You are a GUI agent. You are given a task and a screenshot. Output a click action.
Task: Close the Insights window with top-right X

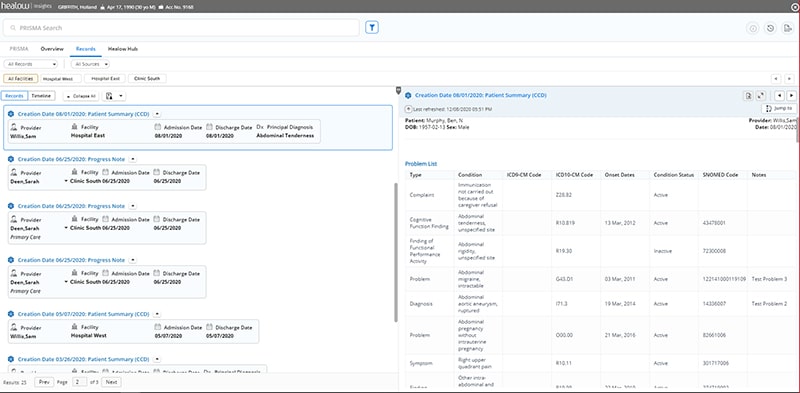(x=795, y=7)
